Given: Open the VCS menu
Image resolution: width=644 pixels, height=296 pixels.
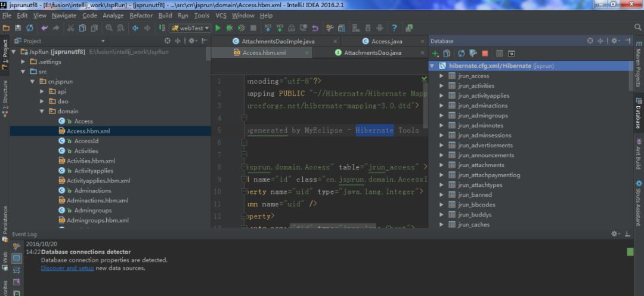Looking at the screenshot, I should tap(221, 16).
